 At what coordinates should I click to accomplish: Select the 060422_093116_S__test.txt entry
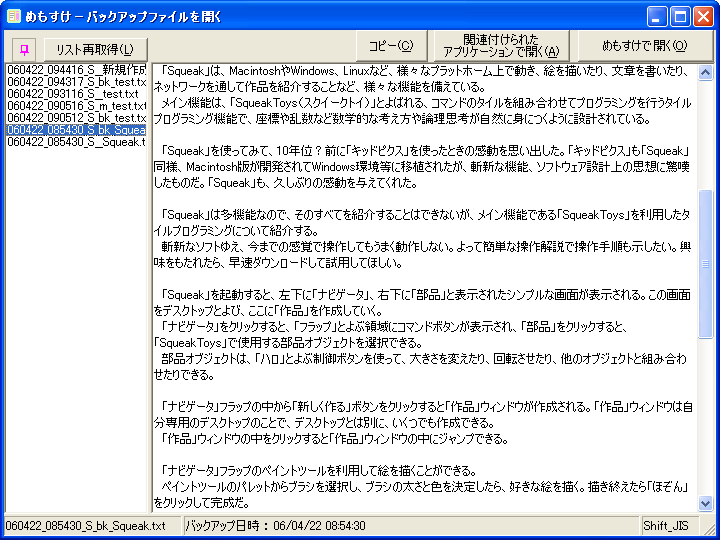[x=76, y=94]
